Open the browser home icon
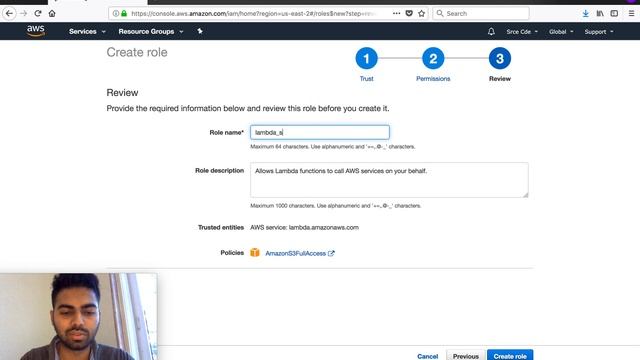The width and height of the screenshot is (640, 360). click(x=52, y=13)
